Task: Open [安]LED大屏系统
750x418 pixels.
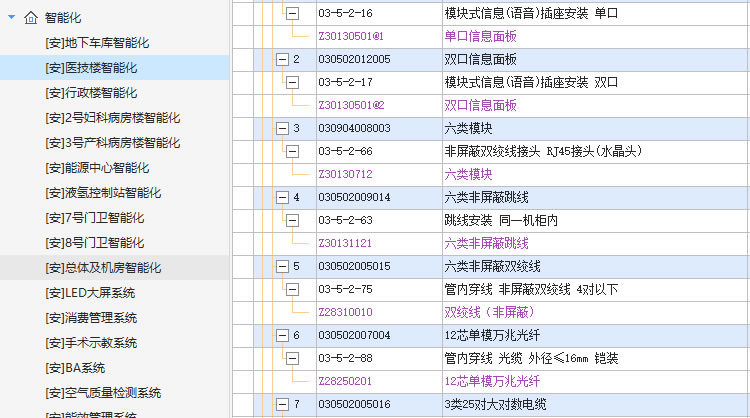Action: (x=90, y=293)
